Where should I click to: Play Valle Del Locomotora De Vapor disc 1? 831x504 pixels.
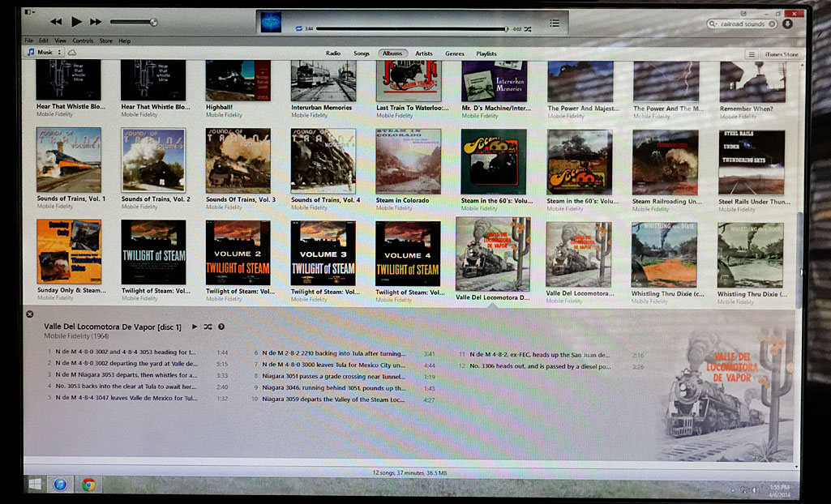(195, 327)
